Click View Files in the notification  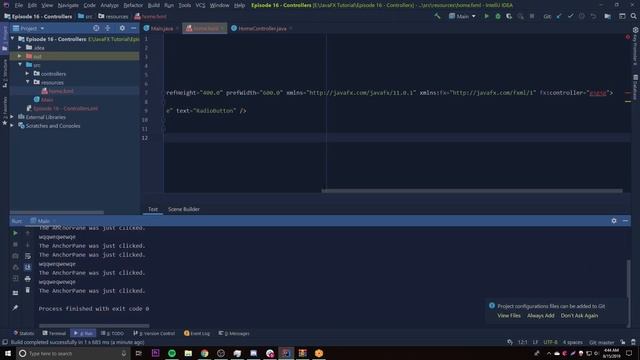(509, 316)
